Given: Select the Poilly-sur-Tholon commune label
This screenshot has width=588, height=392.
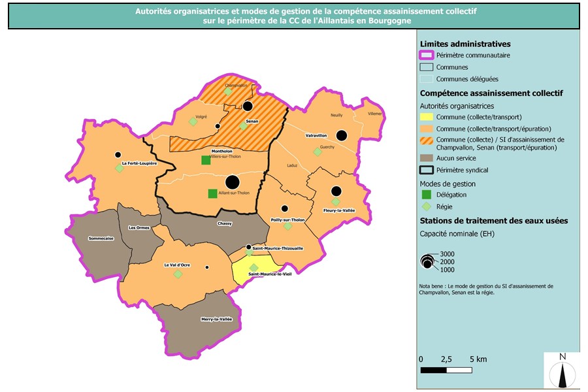Looking at the screenshot, I should 287,220.
